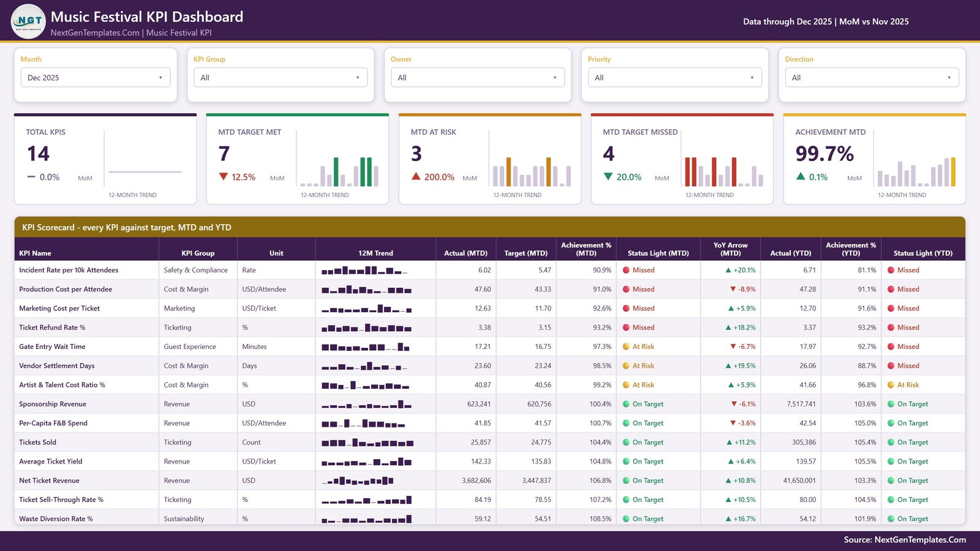
Task: Click the '3,447,837' target MTD value
Action: (537, 481)
